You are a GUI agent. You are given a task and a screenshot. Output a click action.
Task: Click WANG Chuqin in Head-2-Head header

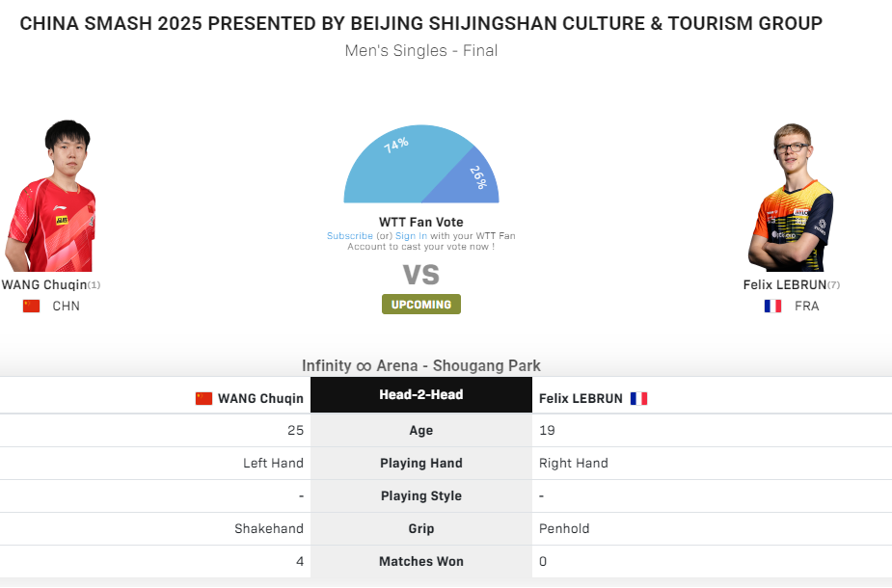pos(260,398)
